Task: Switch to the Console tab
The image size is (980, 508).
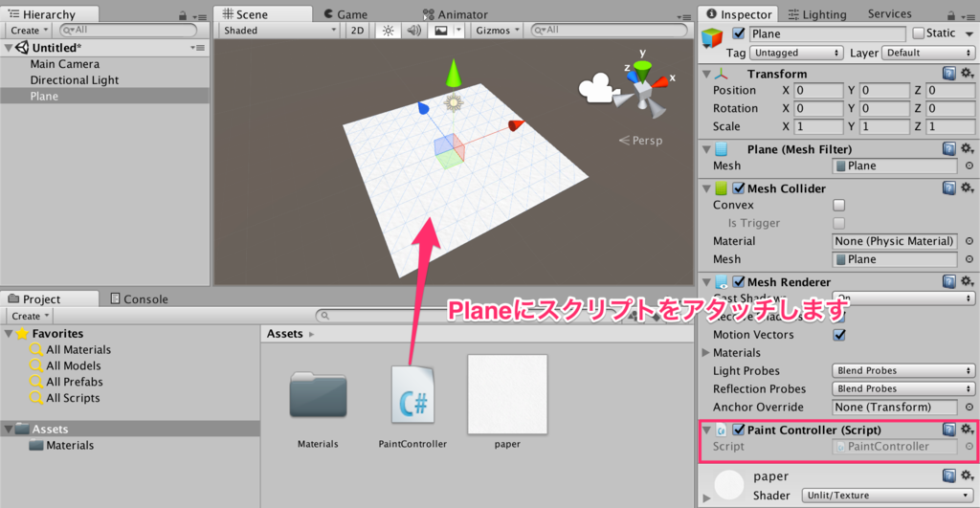Action: [x=140, y=298]
